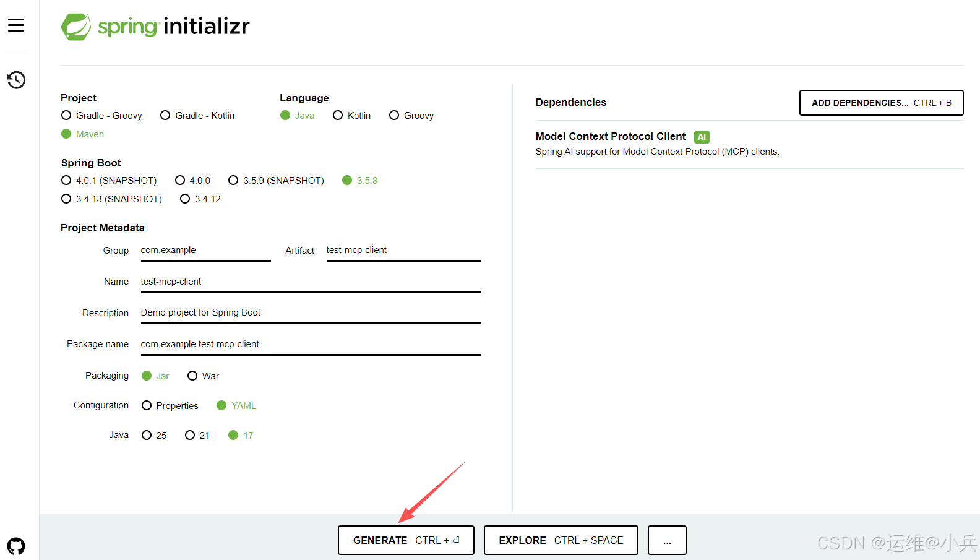The image size is (980, 560).
Task: Click the Project Metadata heading
Action: pos(103,228)
